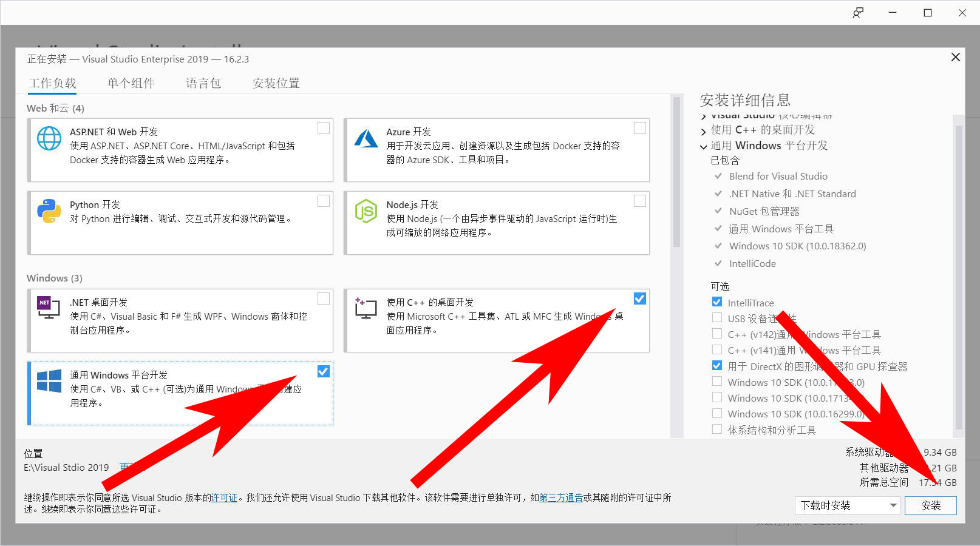Viewport: 980px width, 546px height.
Task: Click the .NET desktop development icon
Action: [x=49, y=308]
